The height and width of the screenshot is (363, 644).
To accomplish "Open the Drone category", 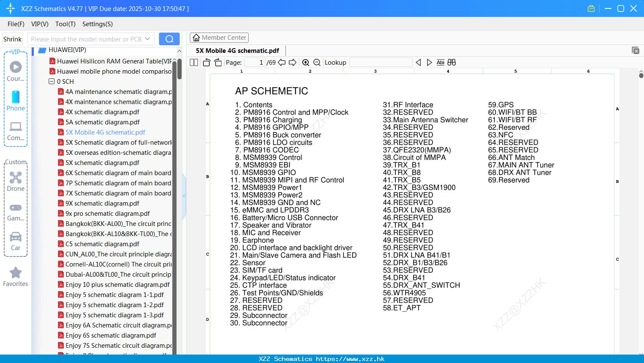I will [x=16, y=181].
